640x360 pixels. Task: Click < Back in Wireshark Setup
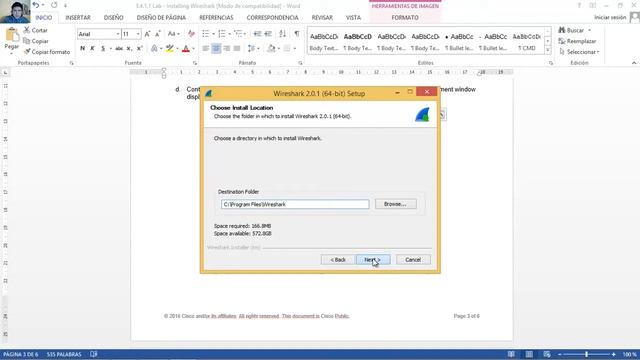338,260
